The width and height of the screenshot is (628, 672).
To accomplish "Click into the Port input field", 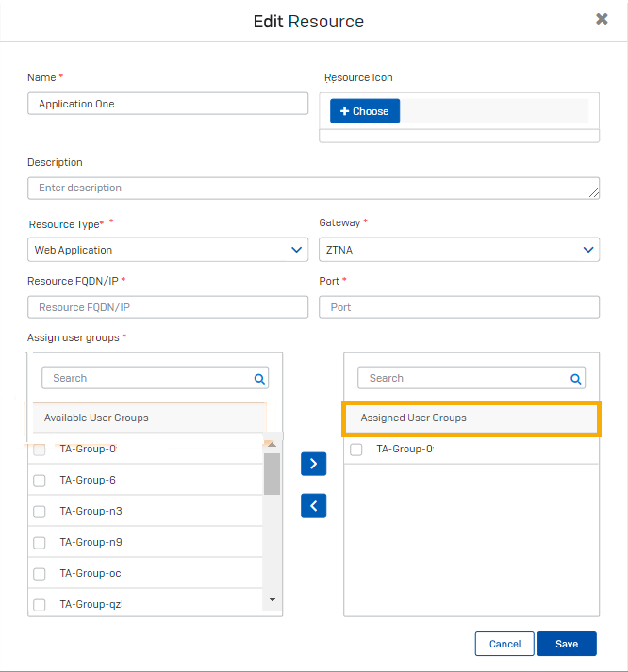I will tap(459, 307).
